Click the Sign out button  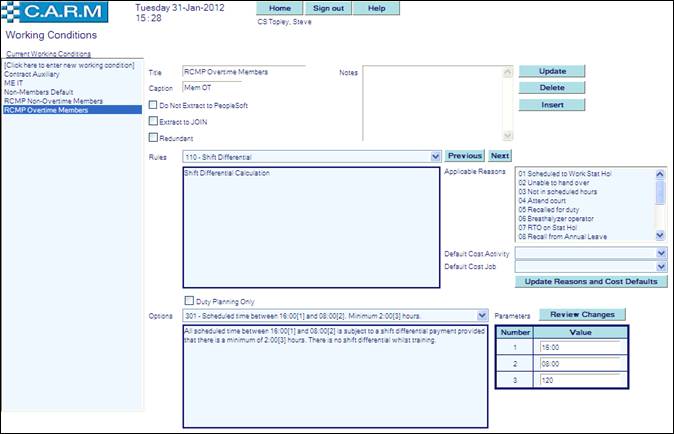point(328,8)
